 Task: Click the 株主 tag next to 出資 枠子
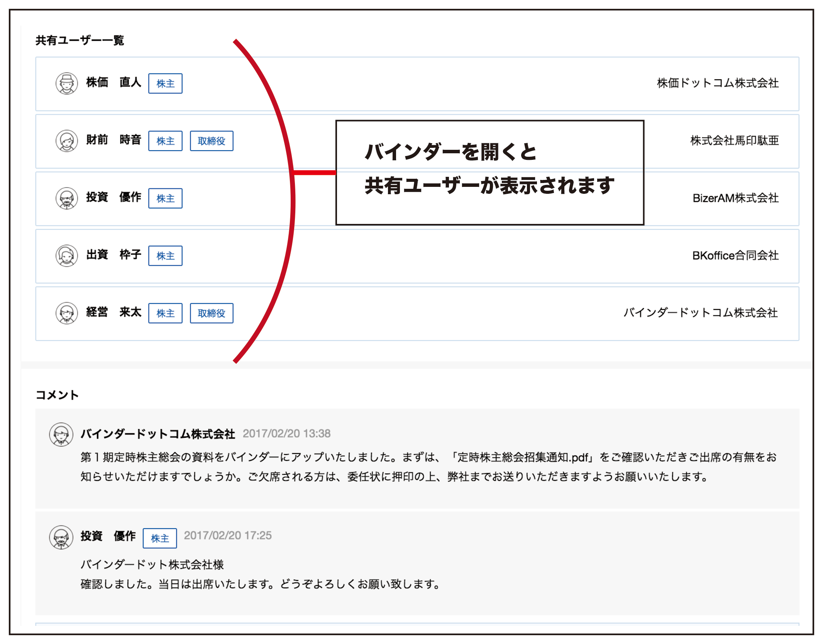pos(165,256)
